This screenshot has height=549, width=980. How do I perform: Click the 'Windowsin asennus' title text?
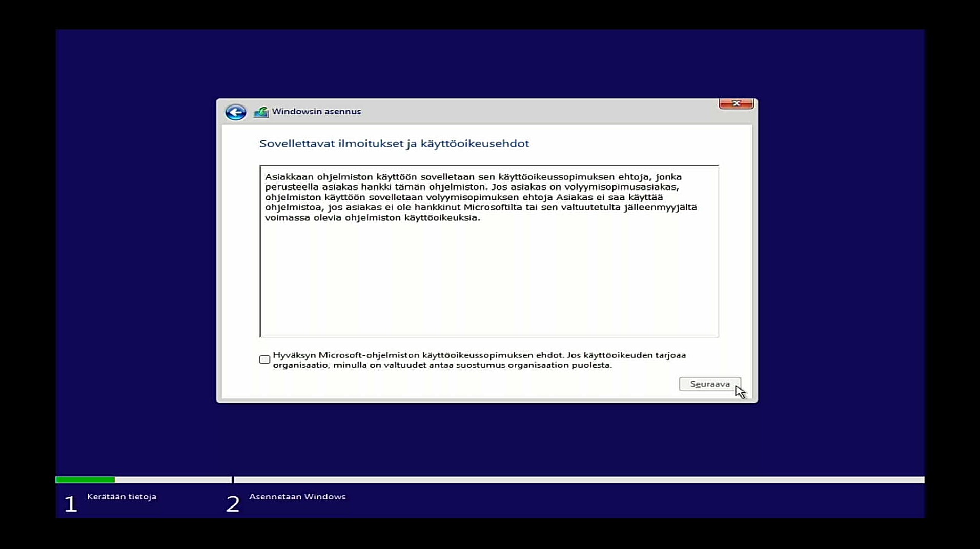316,111
